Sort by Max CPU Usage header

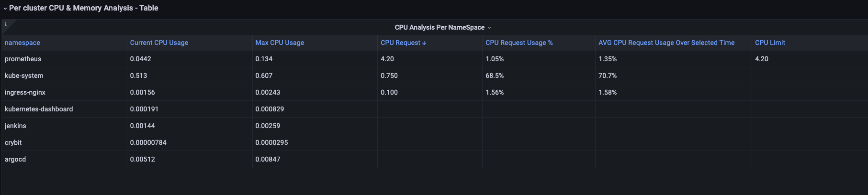point(280,43)
